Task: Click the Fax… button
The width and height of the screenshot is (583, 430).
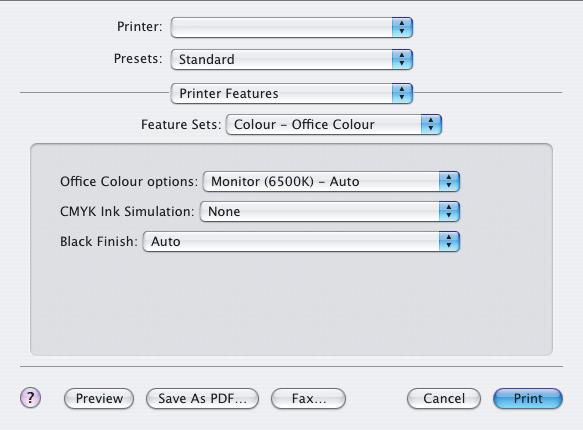Action: pos(308,398)
